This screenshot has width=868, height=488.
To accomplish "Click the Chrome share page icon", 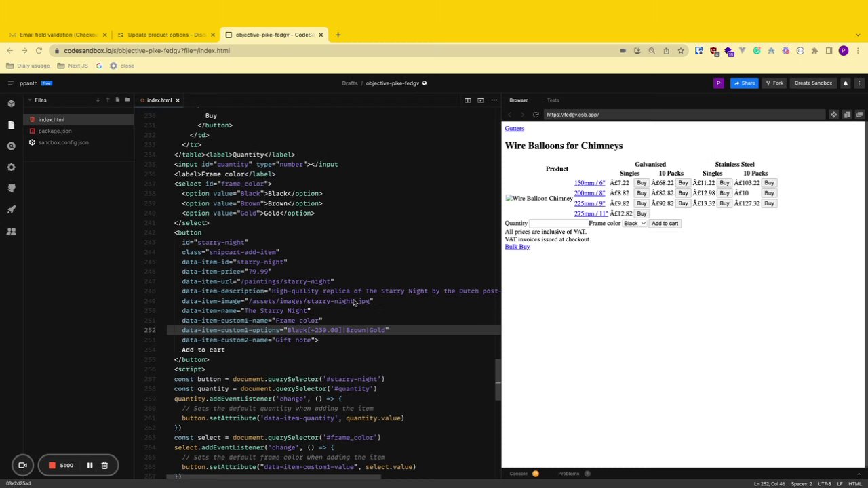I will 666,51.
